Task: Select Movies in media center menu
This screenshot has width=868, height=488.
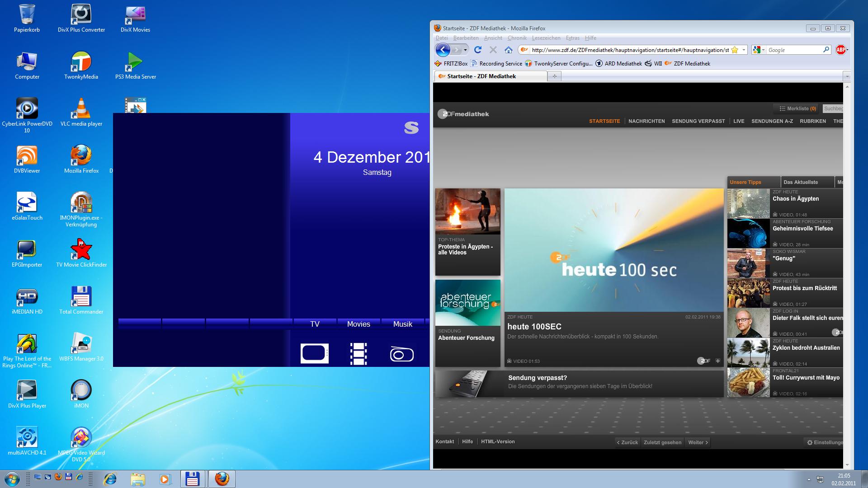Action: (x=359, y=324)
